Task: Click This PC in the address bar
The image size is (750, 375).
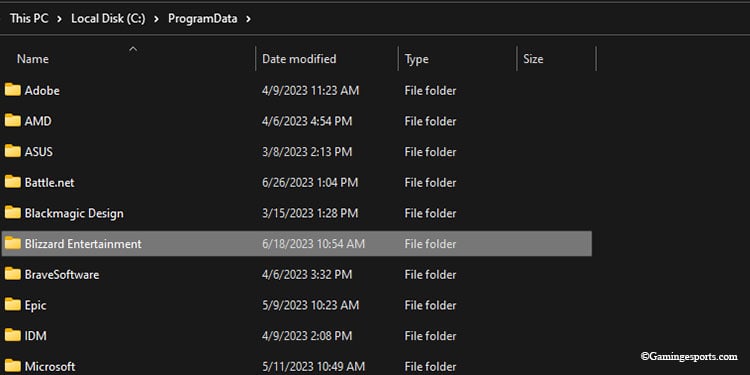Action: click(x=29, y=19)
